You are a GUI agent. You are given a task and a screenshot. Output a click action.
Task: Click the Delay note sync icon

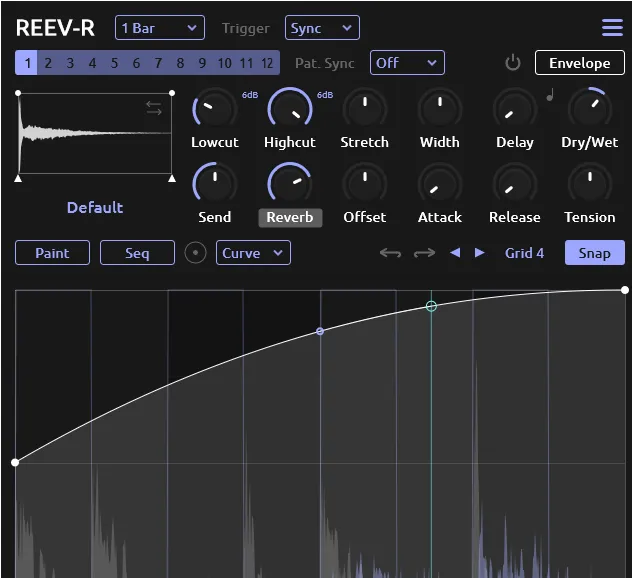click(x=550, y=95)
